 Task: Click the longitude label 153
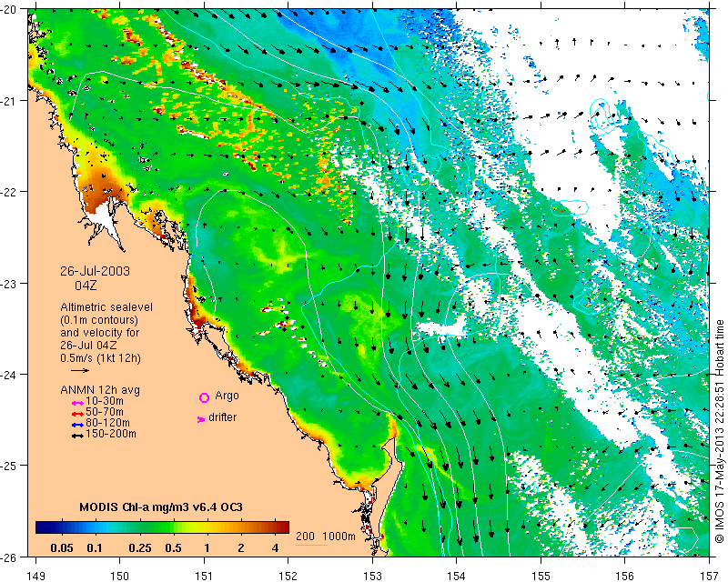372,576
